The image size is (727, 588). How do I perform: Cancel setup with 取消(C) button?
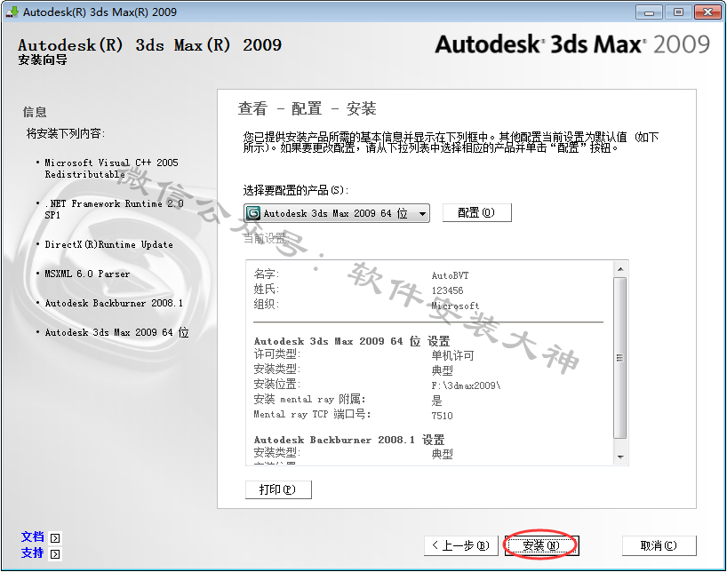pyautogui.click(x=659, y=545)
